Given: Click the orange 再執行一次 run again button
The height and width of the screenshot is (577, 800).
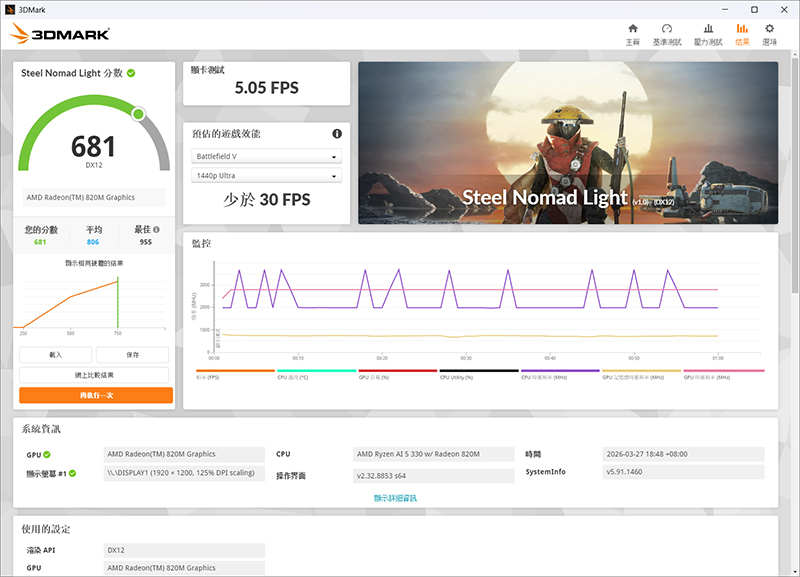Looking at the screenshot, I should pos(95,395).
